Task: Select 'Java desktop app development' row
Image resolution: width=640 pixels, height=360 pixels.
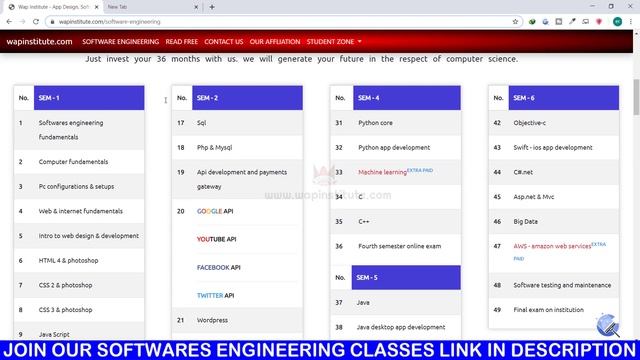Action: click(x=396, y=327)
